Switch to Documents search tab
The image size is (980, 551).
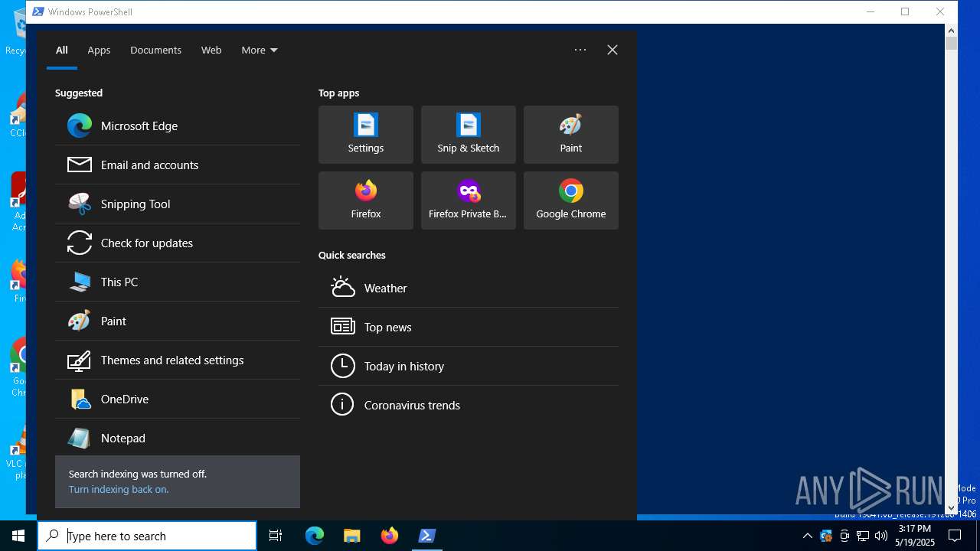click(x=155, y=50)
